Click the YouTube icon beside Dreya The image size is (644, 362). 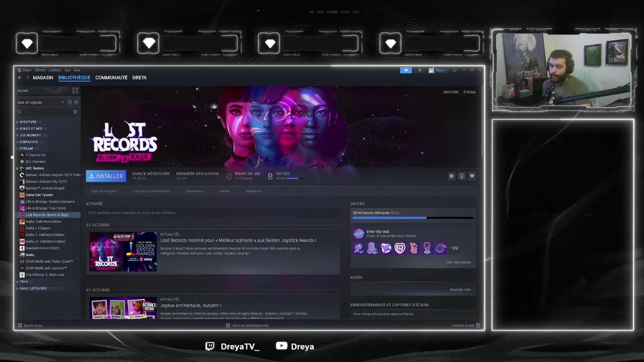coord(282,346)
